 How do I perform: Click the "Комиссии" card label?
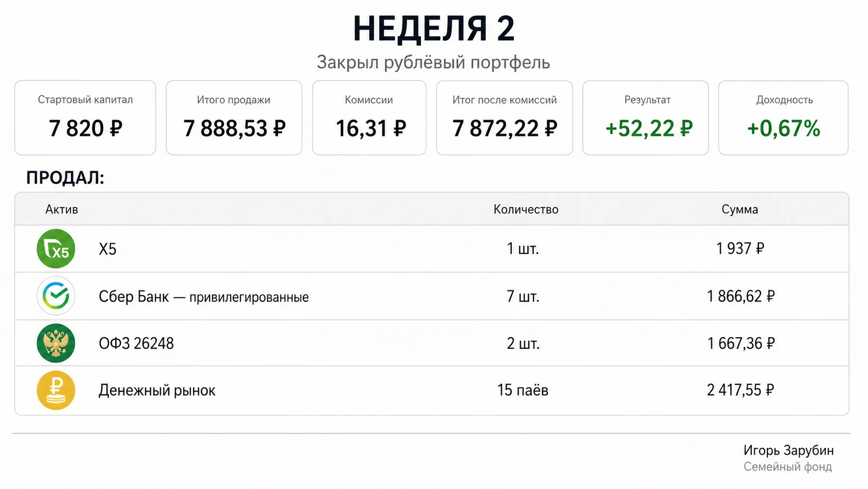pyautogui.click(x=369, y=100)
